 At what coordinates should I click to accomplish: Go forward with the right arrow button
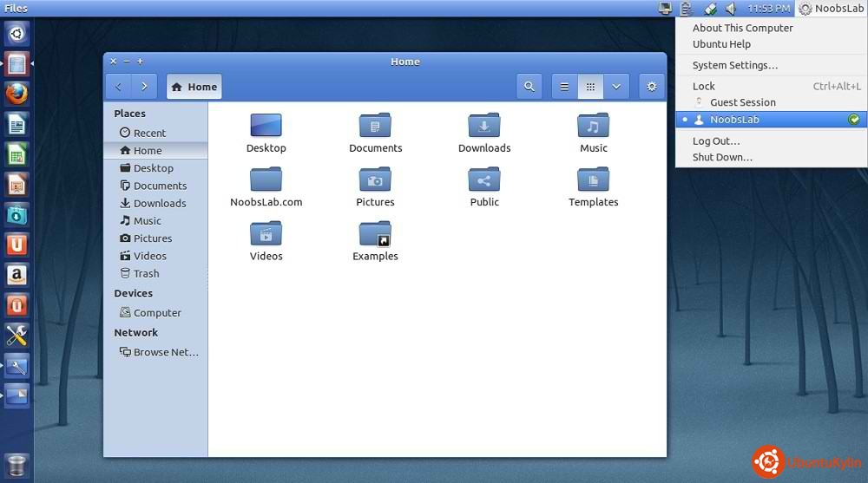[x=144, y=87]
